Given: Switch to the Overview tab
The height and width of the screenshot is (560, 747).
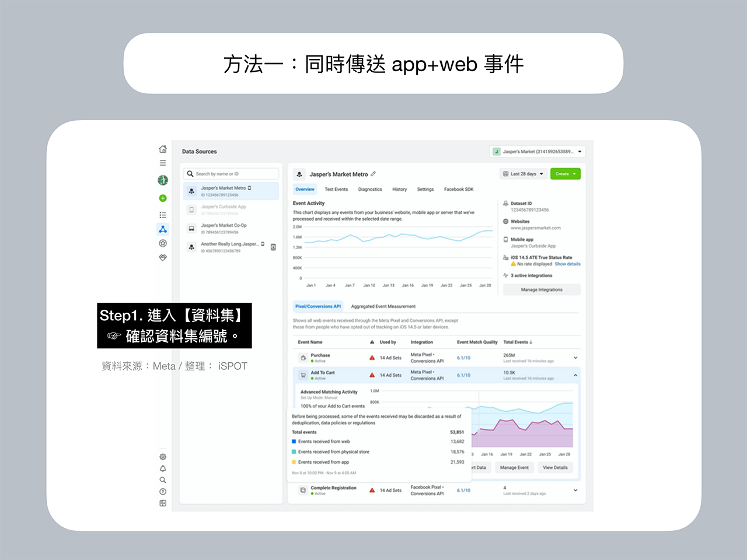Looking at the screenshot, I should pyautogui.click(x=305, y=190).
